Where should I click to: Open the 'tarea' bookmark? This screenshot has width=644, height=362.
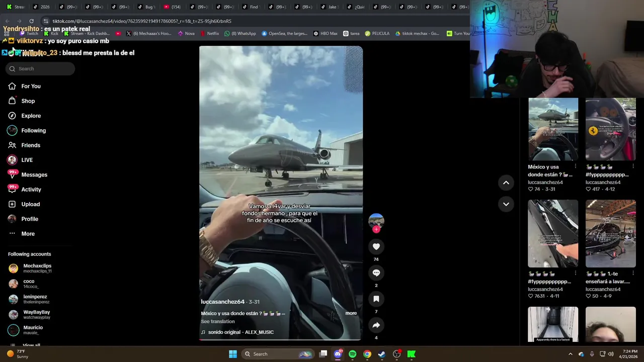coord(351,34)
